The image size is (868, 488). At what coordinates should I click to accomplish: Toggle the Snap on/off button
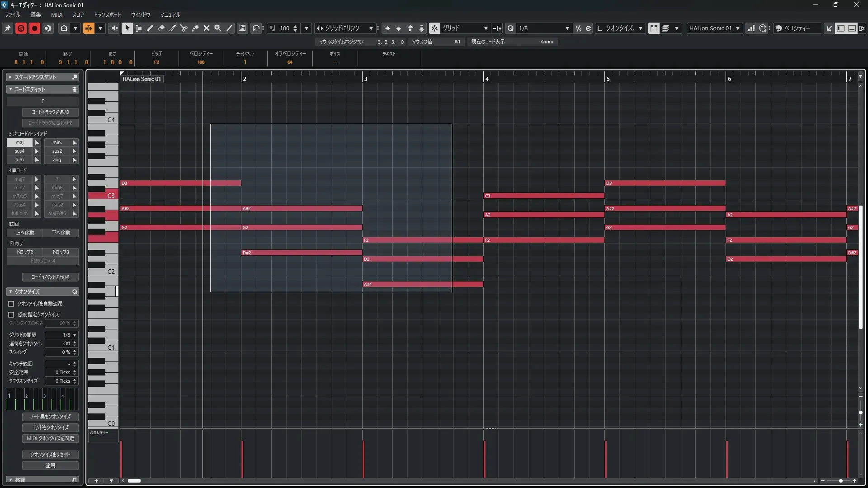[x=434, y=28]
